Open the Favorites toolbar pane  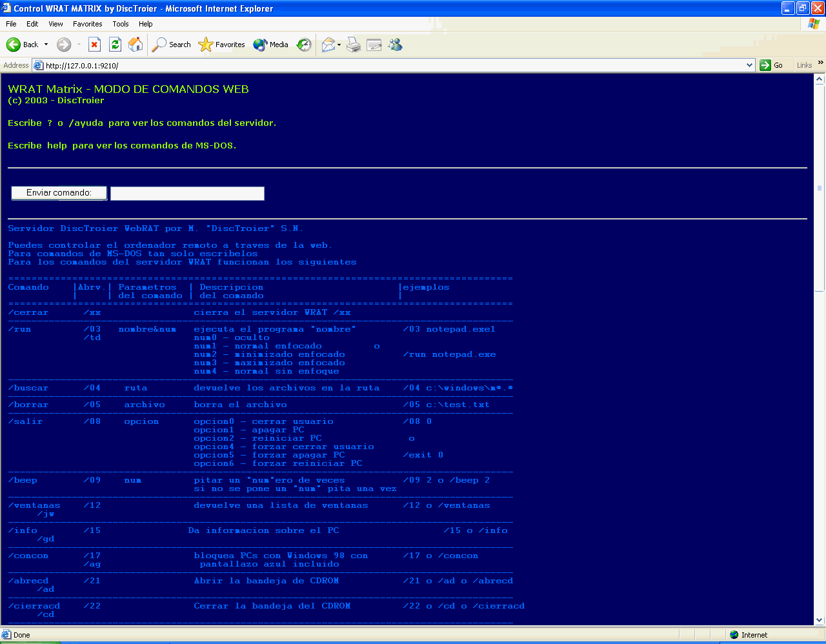pyautogui.click(x=222, y=45)
